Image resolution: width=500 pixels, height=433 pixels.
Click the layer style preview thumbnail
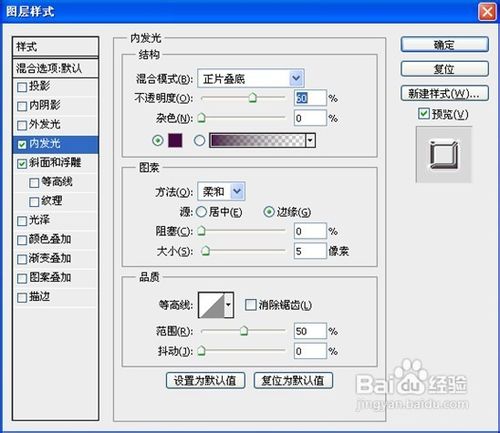pyautogui.click(x=444, y=155)
